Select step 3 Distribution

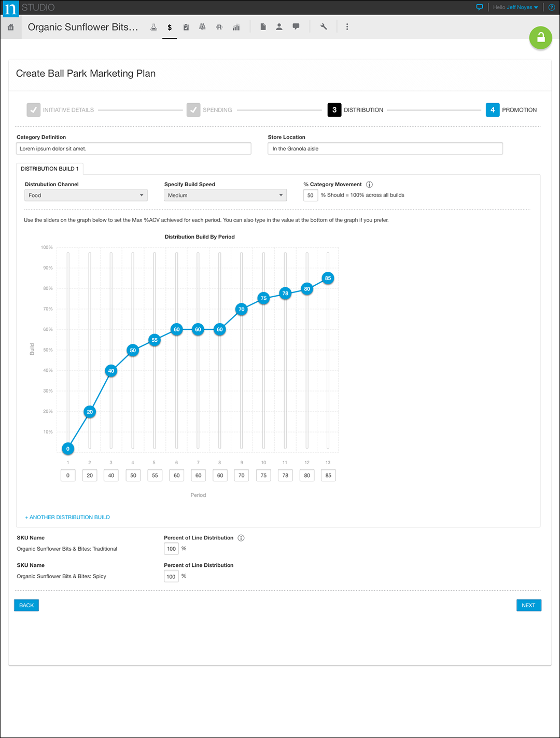tap(356, 110)
